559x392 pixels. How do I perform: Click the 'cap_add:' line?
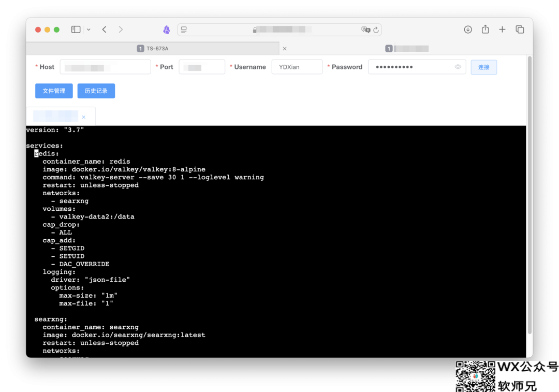pyautogui.click(x=59, y=240)
